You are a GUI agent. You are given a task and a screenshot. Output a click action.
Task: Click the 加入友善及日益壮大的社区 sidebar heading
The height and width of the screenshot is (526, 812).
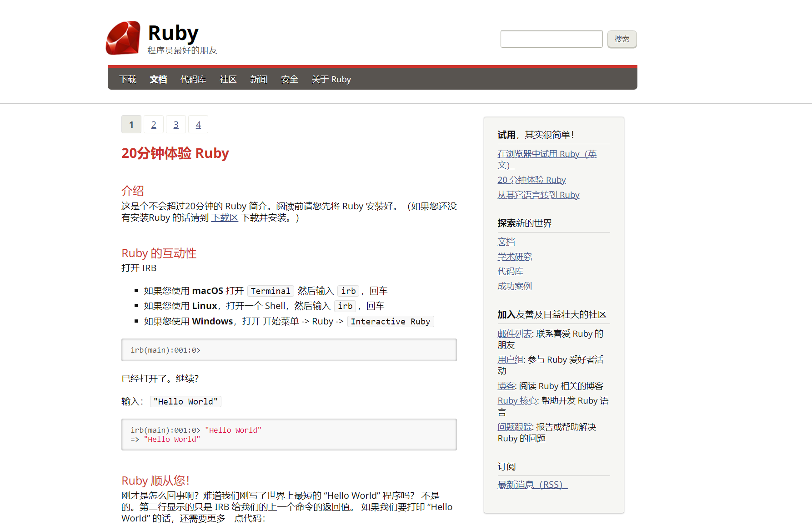coord(552,314)
